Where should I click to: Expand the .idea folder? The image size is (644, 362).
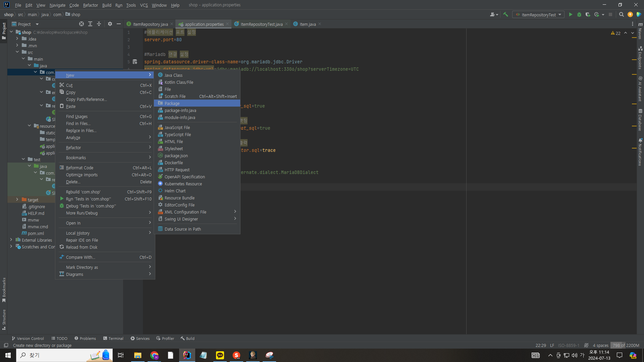click(17, 39)
